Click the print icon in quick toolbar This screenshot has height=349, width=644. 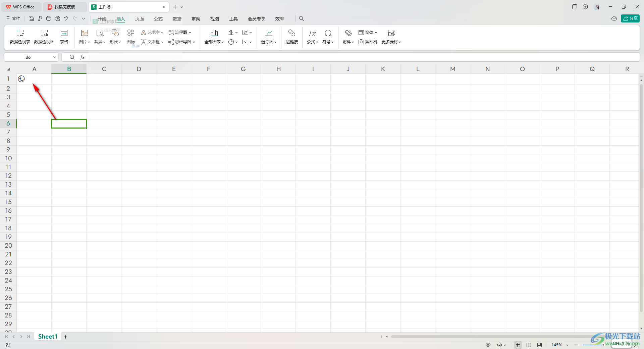pyautogui.click(x=49, y=18)
